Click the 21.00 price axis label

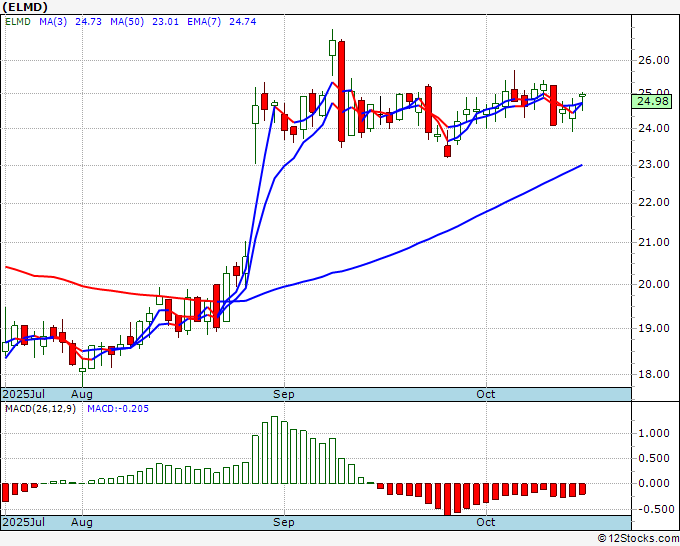[654, 242]
